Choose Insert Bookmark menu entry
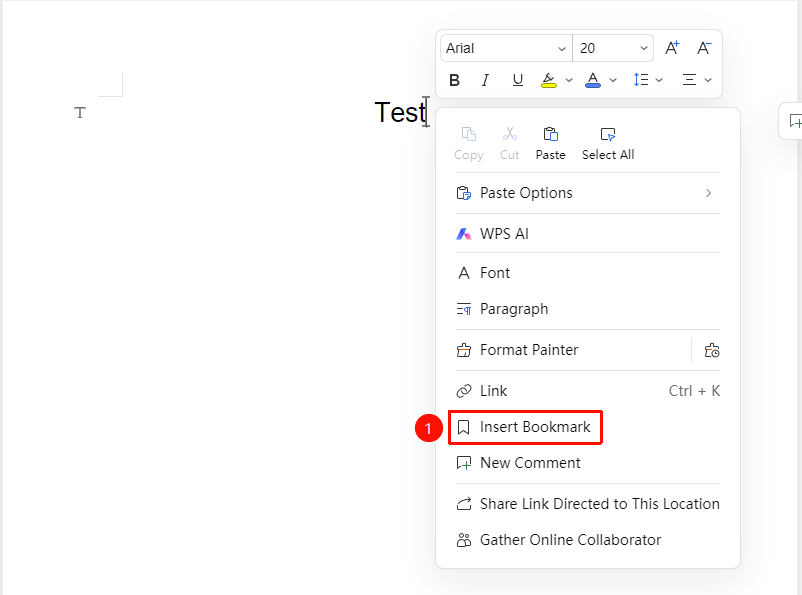 tap(525, 427)
